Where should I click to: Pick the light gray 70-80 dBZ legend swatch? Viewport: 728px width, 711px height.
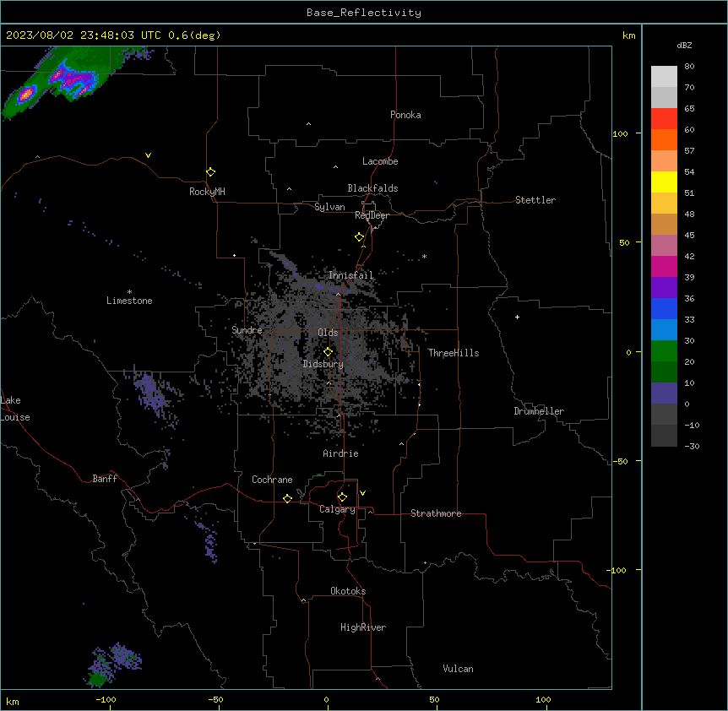click(x=664, y=77)
